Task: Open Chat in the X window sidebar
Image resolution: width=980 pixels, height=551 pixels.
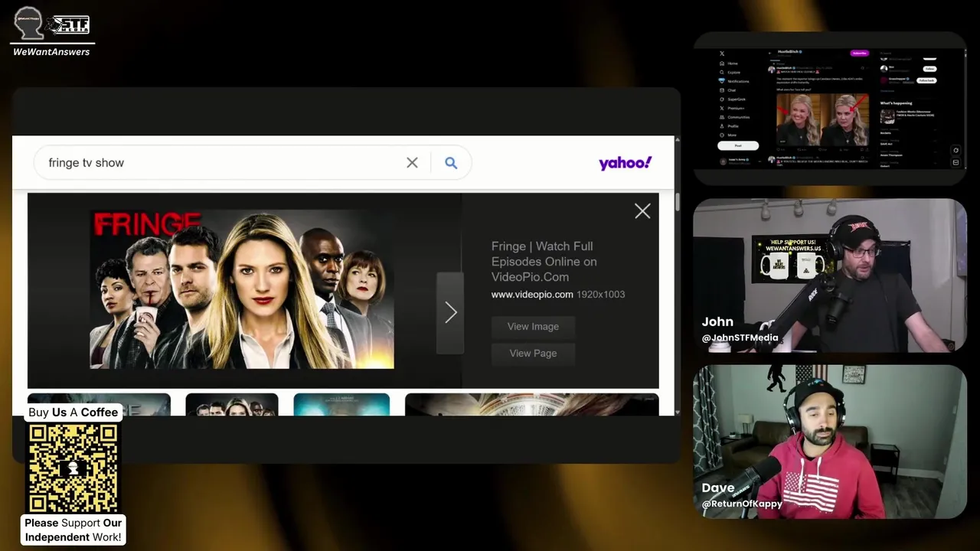Action: (x=727, y=90)
